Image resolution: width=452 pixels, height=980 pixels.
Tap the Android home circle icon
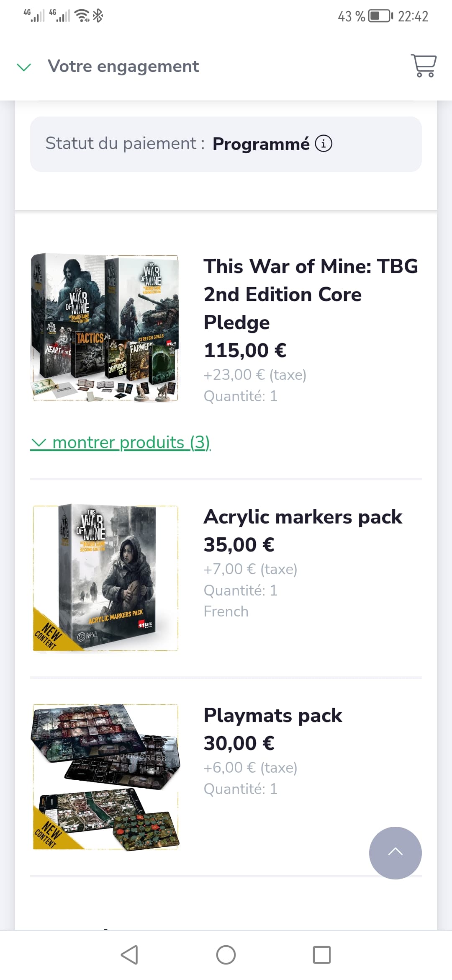pos(226,955)
